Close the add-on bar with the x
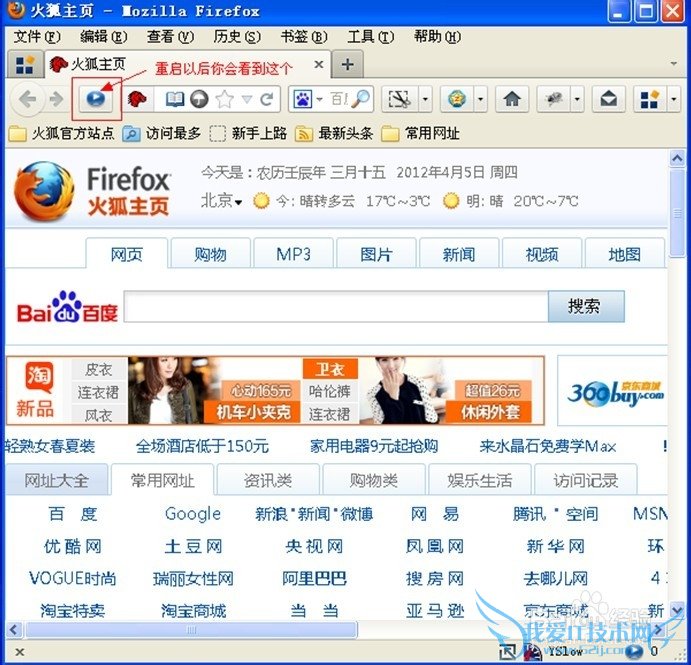Viewport: 691px width, 665px height. [19, 652]
